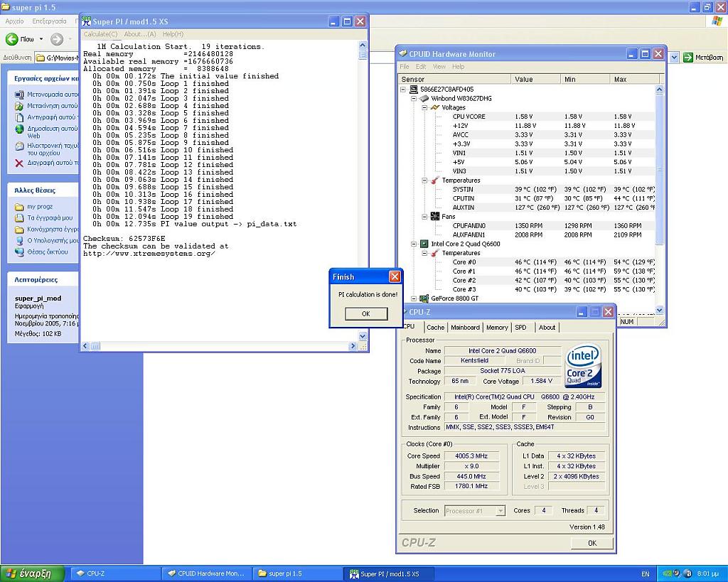Click the 8:01 μμ taskbar clock
Viewport: 728px width, 582px height.
pyautogui.click(x=708, y=574)
